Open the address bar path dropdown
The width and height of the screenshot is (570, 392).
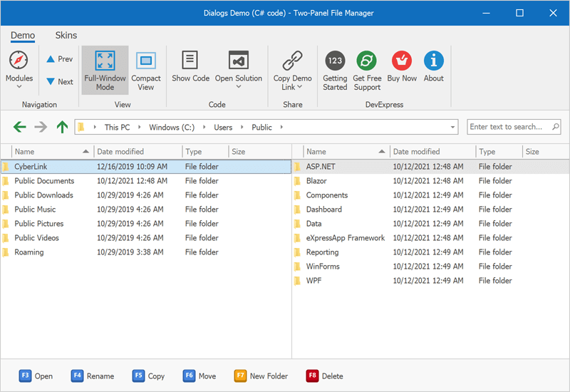[452, 128]
